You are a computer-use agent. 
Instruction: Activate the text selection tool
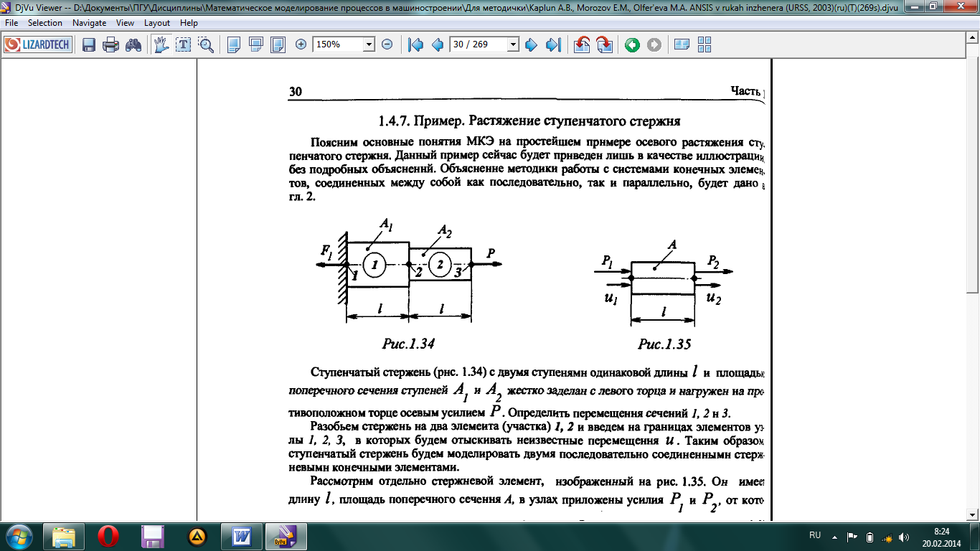point(184,44)
